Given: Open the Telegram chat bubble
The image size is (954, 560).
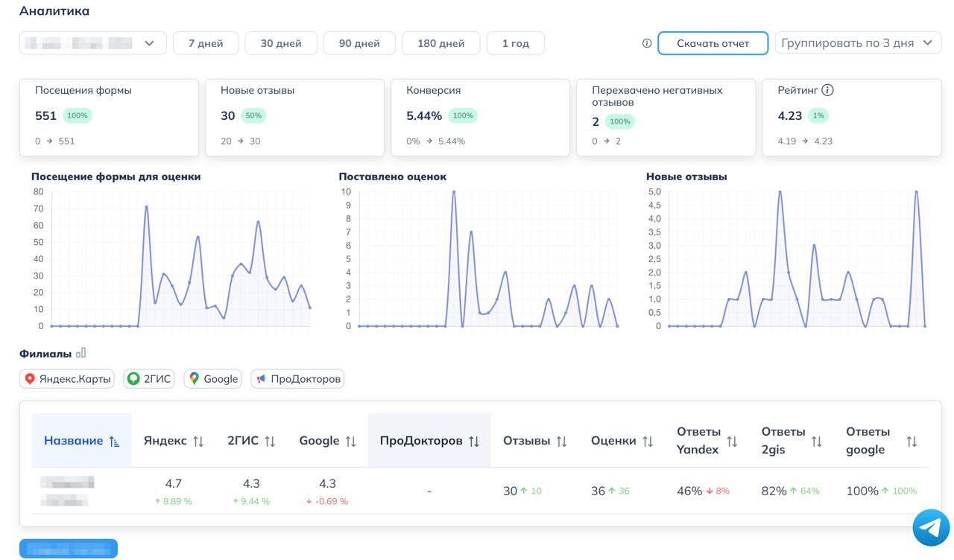Looking at the screenshot, I should coord(931,528).
